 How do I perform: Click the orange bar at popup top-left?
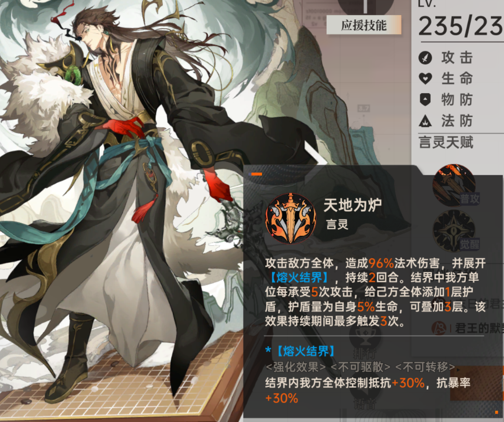[x=257, y=174]
